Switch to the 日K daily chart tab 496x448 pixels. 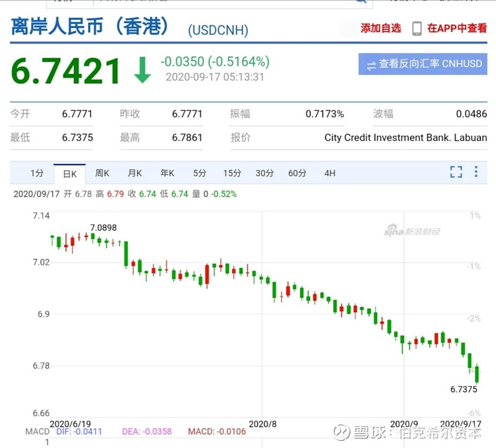(70, 174)
